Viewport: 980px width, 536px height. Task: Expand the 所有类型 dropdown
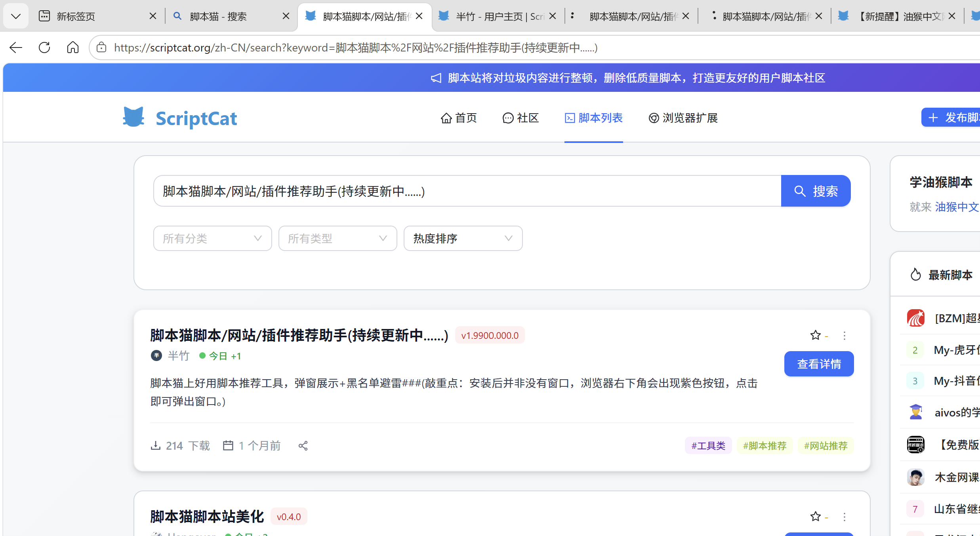point(338,238)
